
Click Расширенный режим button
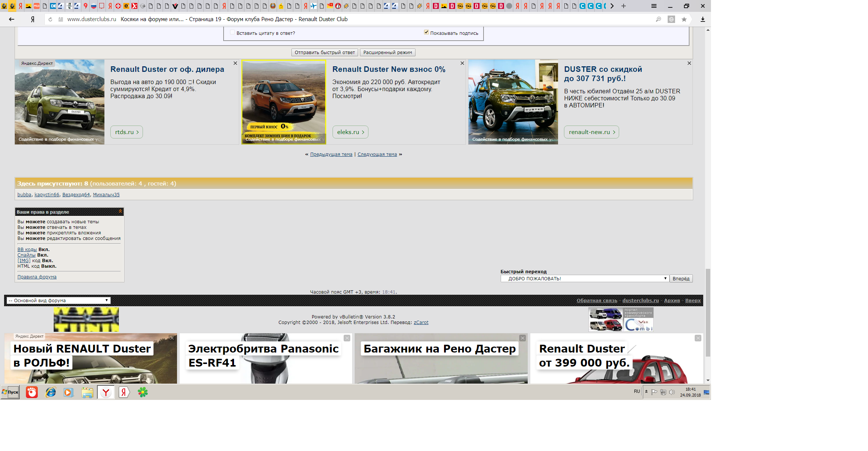(x=387, y=52)
